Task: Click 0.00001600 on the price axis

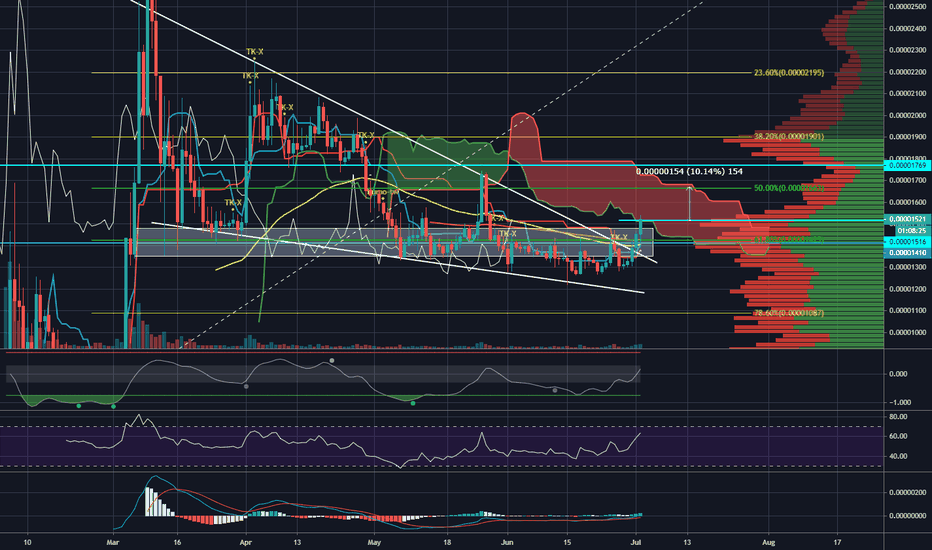Action: pos(908,202)
